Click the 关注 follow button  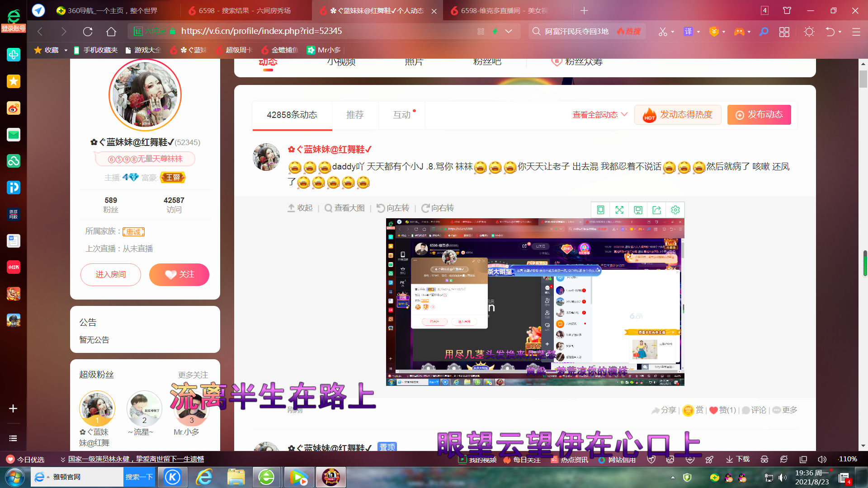[179, 275]
